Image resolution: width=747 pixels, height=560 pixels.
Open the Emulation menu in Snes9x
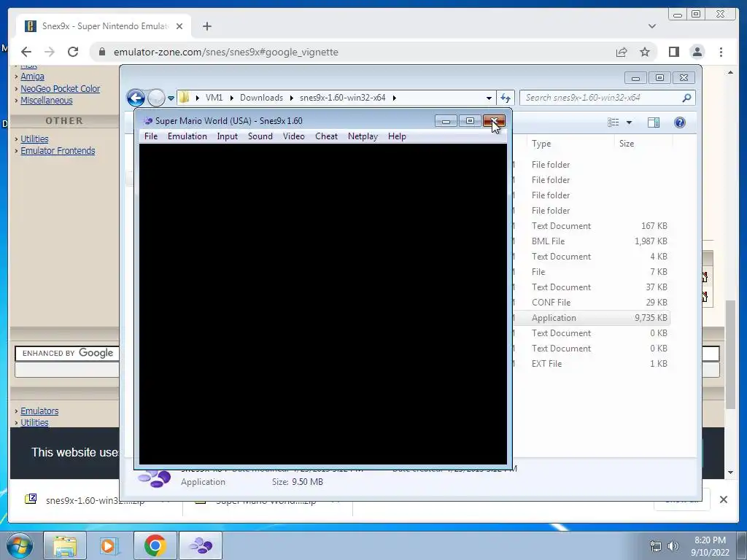tap(187, 136)
